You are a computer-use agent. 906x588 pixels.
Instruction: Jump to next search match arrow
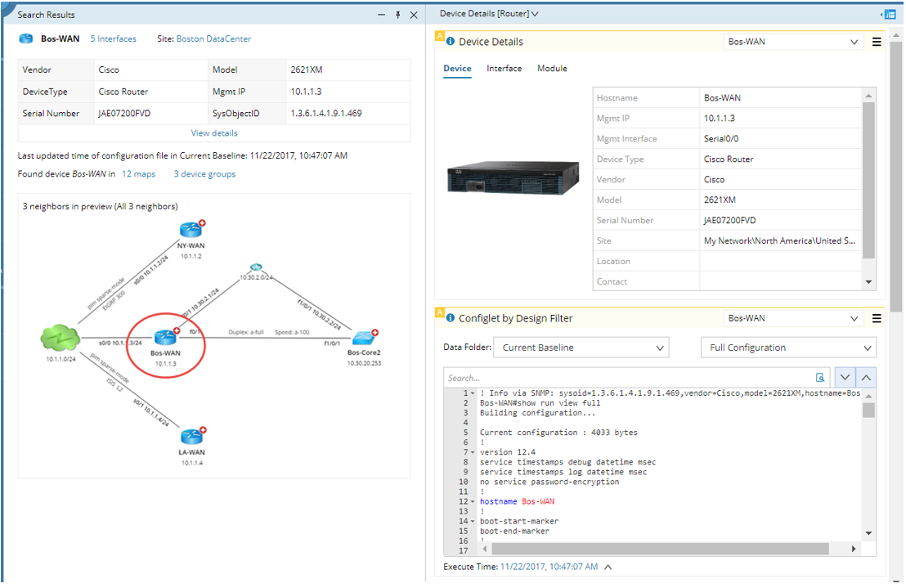(x=844, y=378)
